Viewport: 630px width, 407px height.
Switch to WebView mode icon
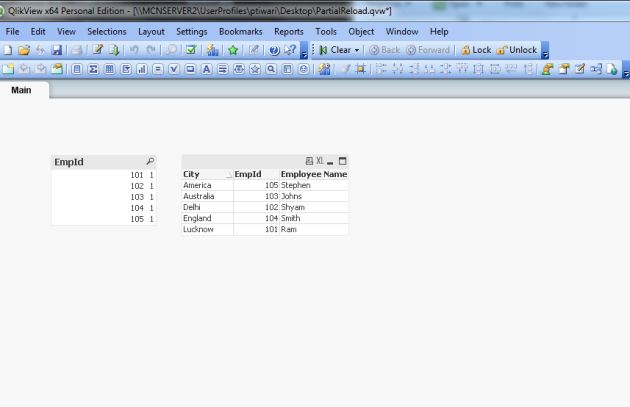point(612,69)
